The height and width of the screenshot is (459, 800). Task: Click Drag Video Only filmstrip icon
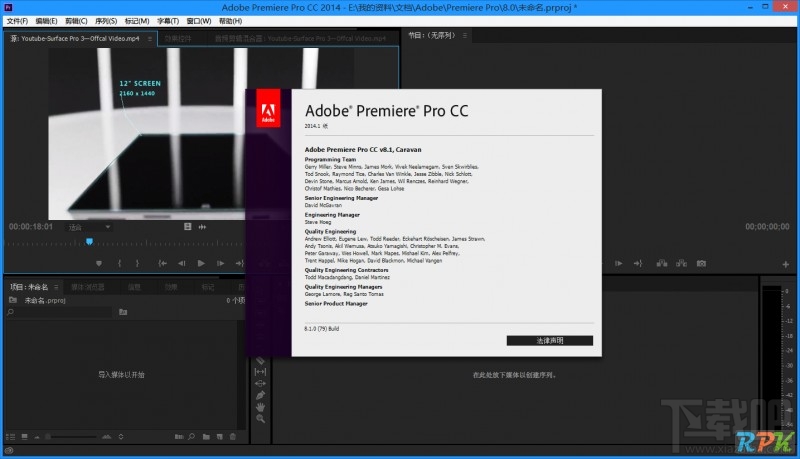[188, 226]
